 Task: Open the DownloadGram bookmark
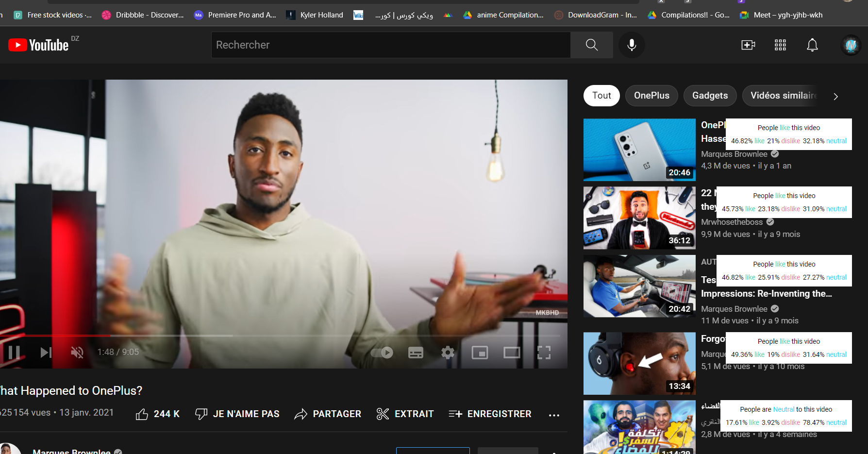(596, 15)
